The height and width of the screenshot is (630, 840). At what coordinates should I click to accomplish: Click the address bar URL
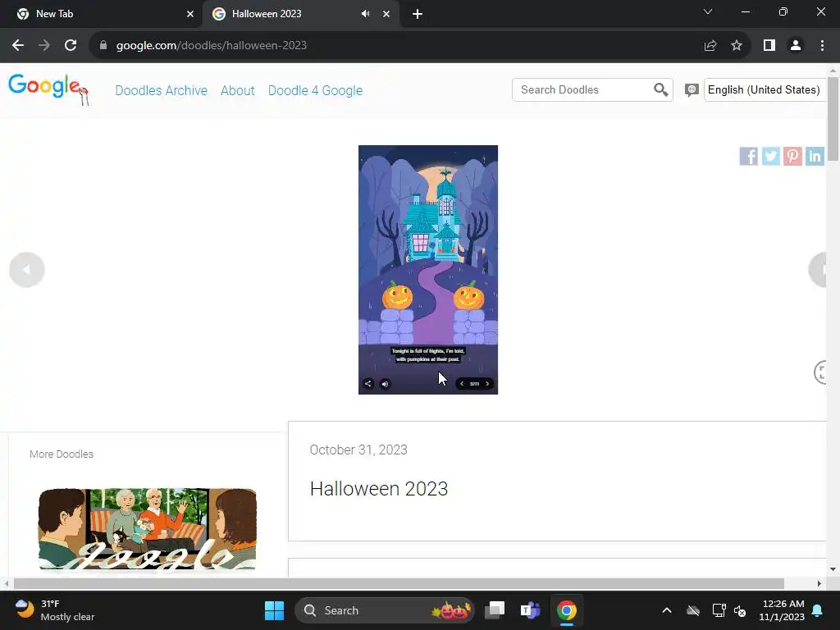(x=211, y=46)
